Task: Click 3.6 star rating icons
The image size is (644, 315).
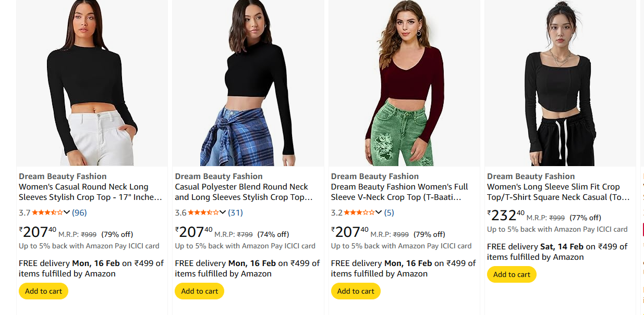Action: click(203, 212)
